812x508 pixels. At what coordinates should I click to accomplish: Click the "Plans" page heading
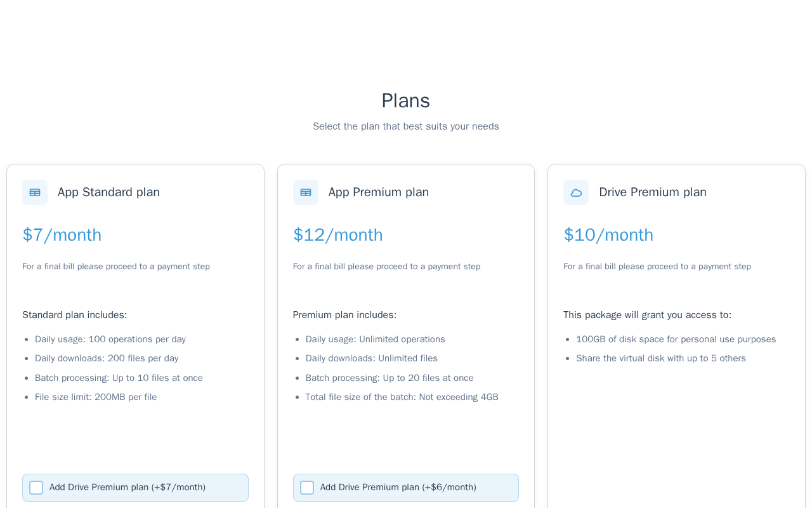406,101
